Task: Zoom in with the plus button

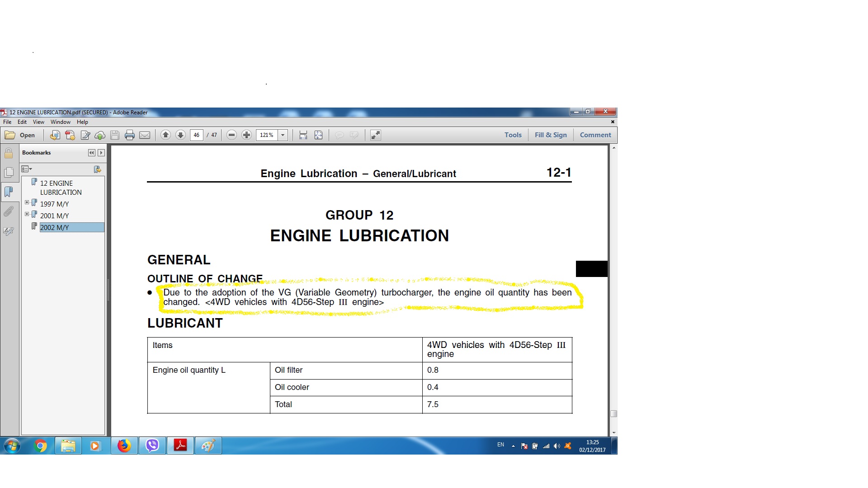Action: tap(246, 135)
